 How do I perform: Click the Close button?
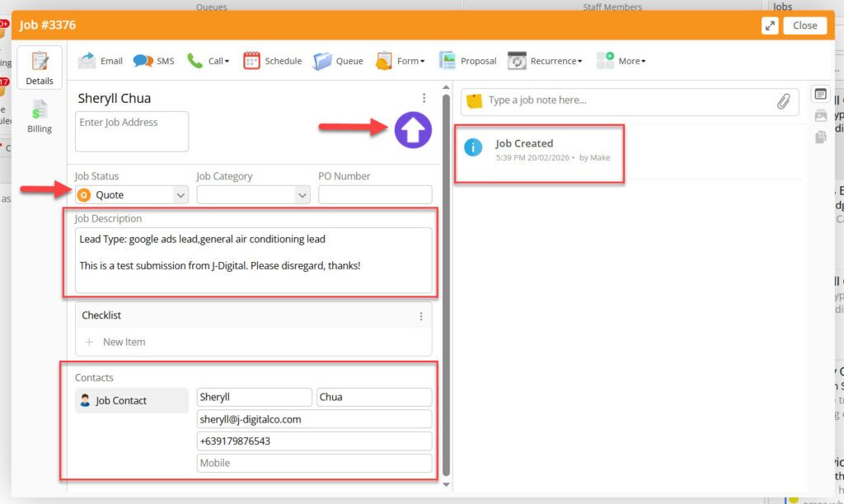(x=804, y=26)
